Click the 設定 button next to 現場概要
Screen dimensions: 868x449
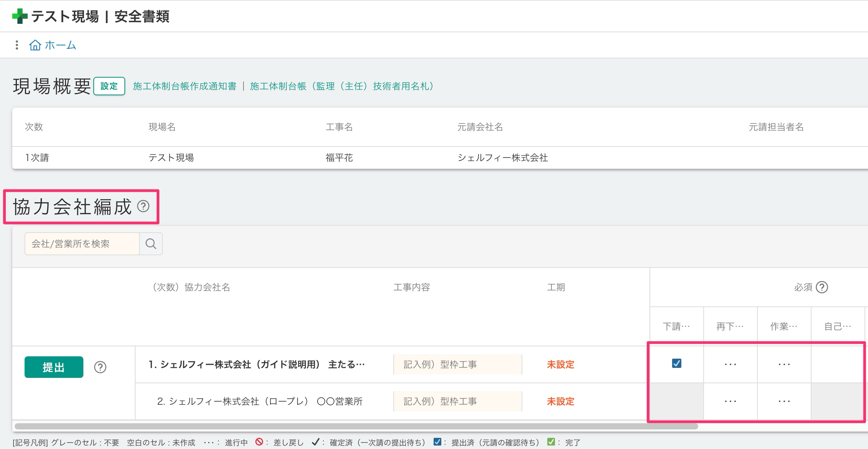point(109,86)
